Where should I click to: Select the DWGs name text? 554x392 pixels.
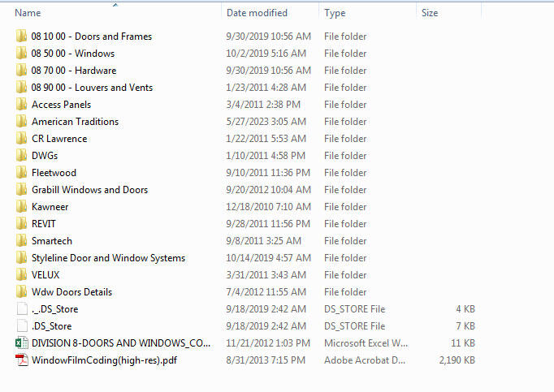coord(45,155)
